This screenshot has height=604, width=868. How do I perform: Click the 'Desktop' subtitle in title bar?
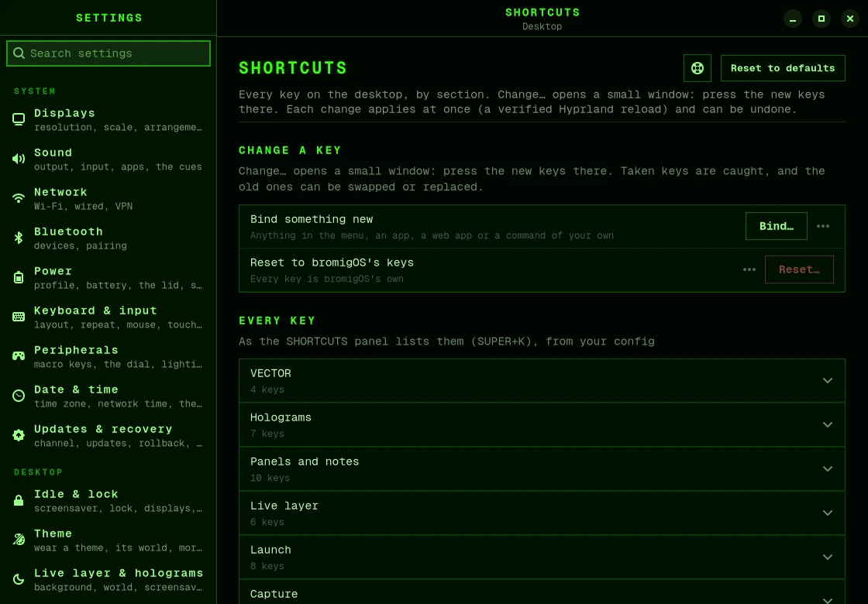[x=542, y=26]
